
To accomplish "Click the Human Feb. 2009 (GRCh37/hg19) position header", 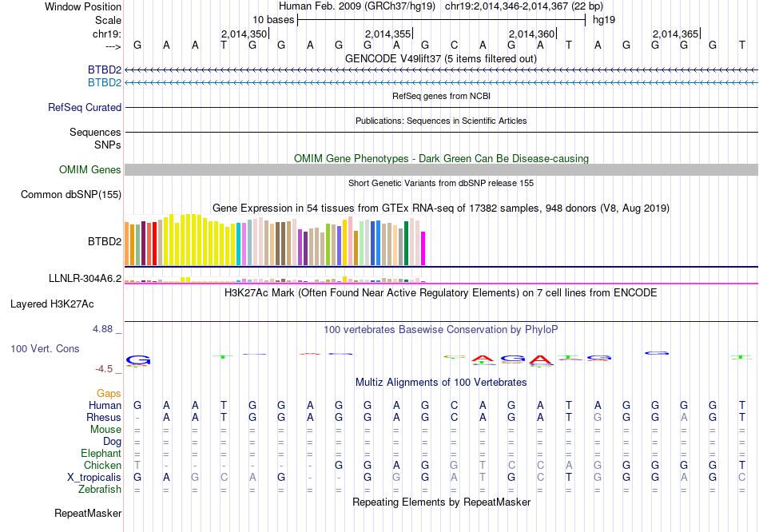I will point(357,6).
